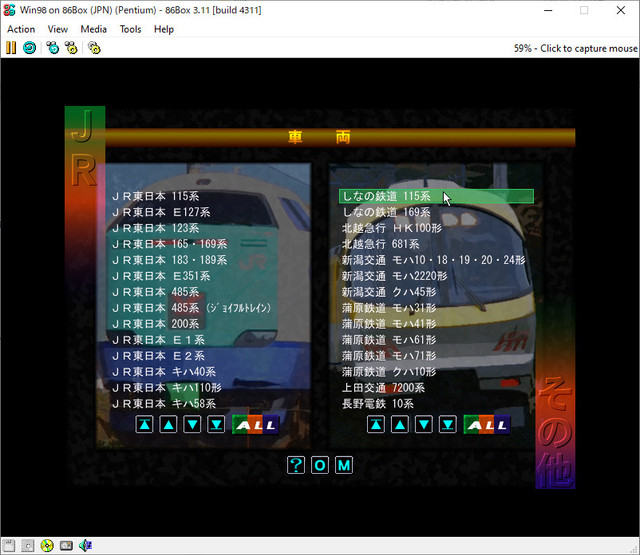Select 長野電鉄 10系
Image resolution: width=640 pixels, height=555 pixels.
tap(378, 404)
